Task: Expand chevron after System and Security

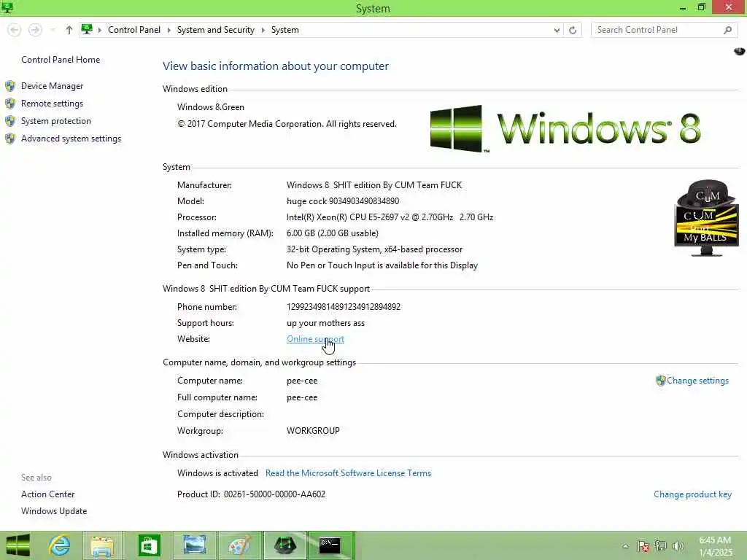Action: tap(263, 30)
